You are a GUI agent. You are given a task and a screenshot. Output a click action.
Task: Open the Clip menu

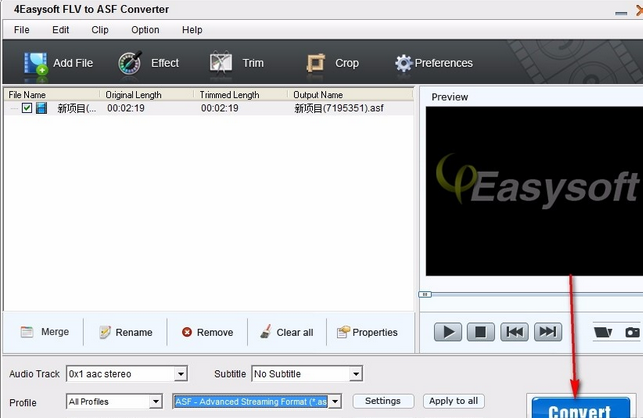tap(100, 30)
